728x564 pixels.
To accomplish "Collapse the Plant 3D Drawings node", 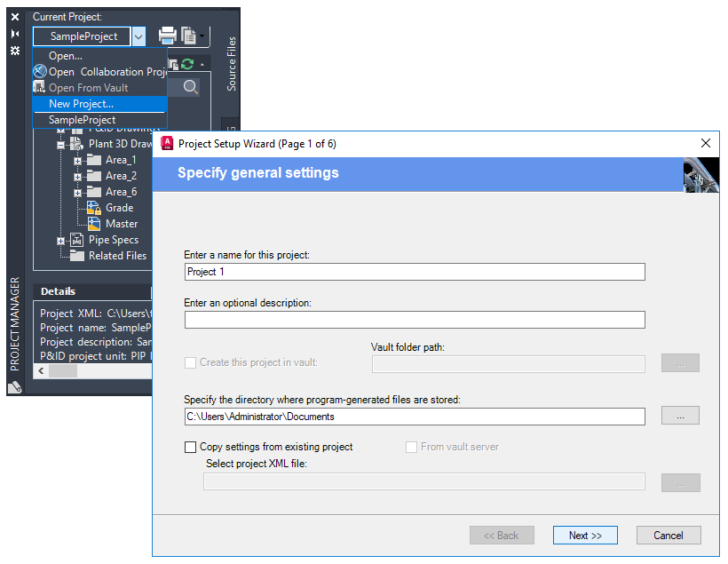I will 60,145.
